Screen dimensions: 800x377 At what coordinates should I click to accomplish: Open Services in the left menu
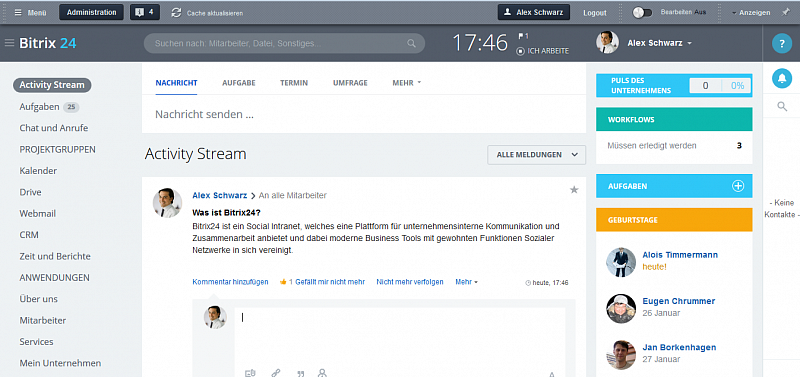[x=36, y=342]
